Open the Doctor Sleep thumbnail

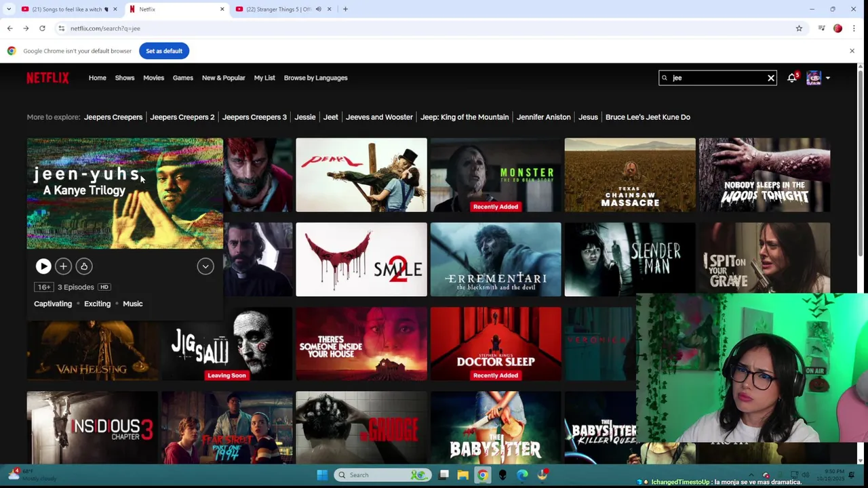click(x=496, y=344)
